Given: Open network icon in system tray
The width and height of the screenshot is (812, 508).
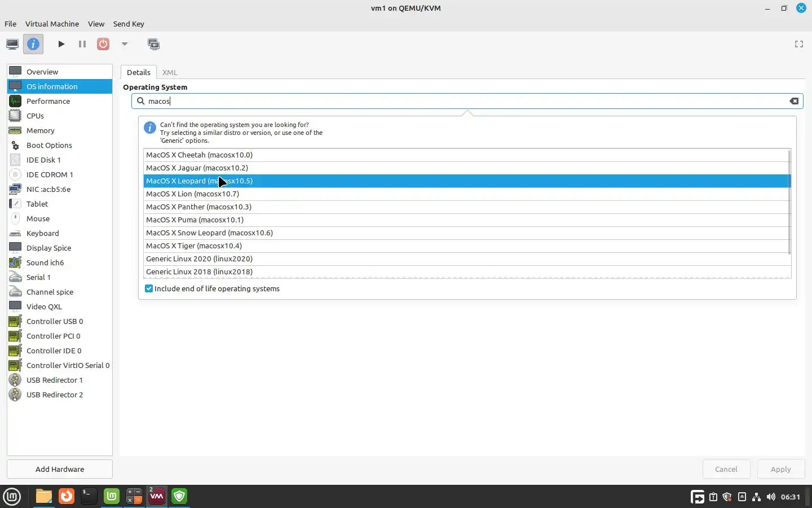Looking at the screenshot, I should click(x=756, y=497).
